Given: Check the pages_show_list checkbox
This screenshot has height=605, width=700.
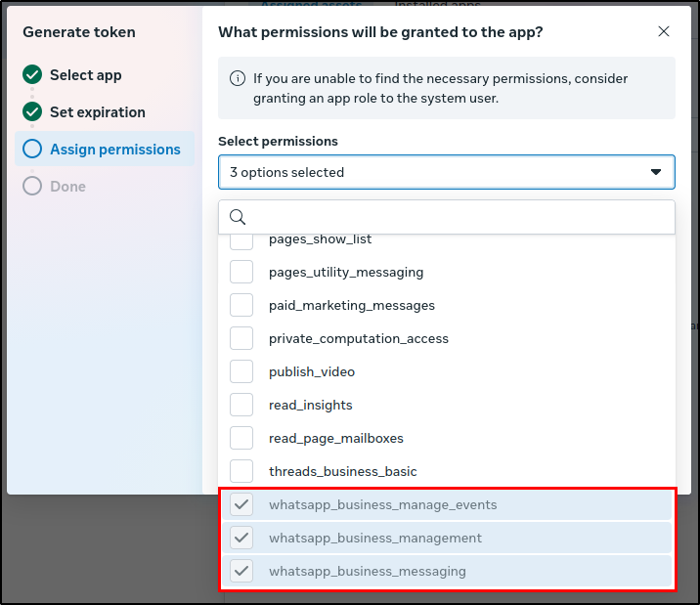Looking at the screenshot, I should coord(241,240).
